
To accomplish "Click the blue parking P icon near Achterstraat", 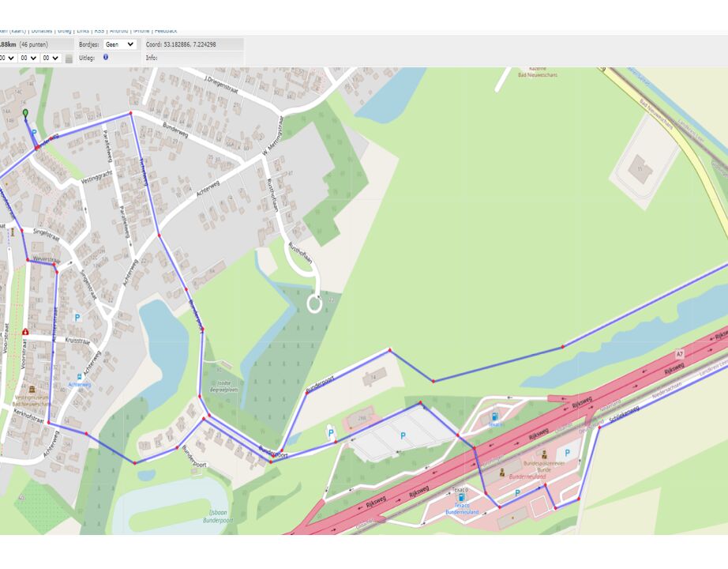I will click(77, 318).
